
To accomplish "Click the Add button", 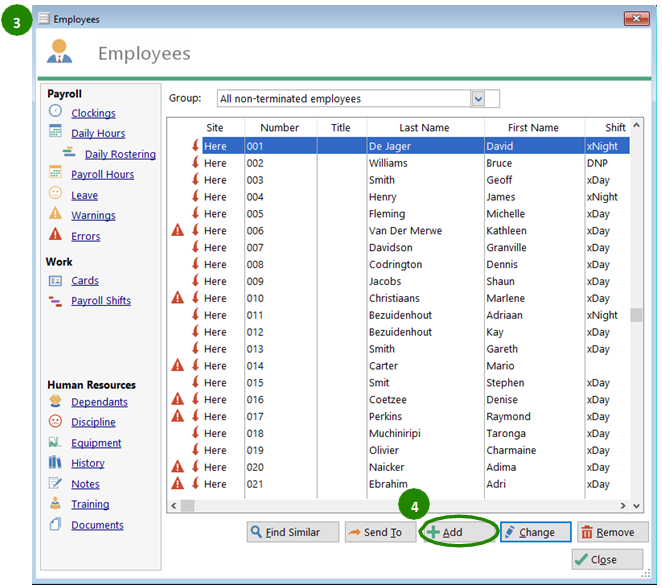I will click(459, 532).
